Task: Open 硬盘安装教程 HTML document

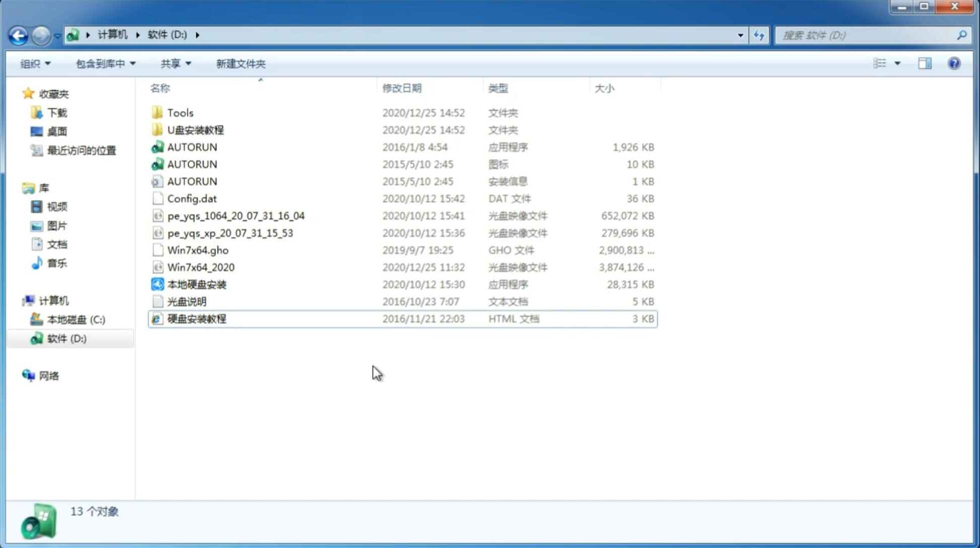Action: point(196,318)
